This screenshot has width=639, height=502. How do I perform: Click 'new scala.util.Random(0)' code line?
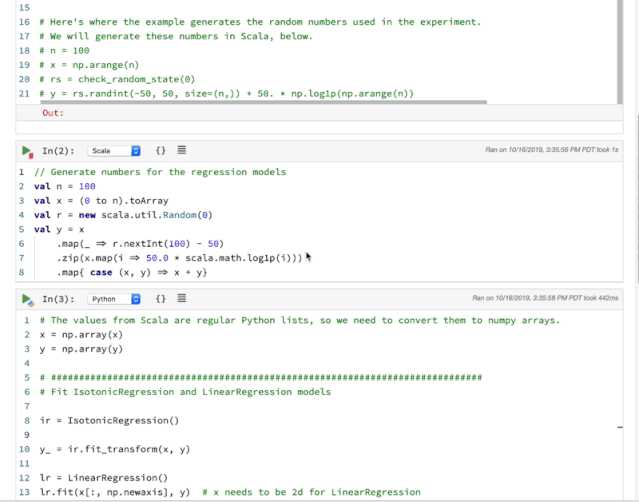coord(123,215)
